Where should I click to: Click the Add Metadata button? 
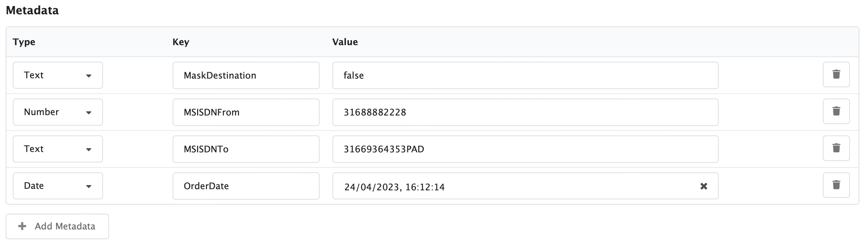pos(58,226)
